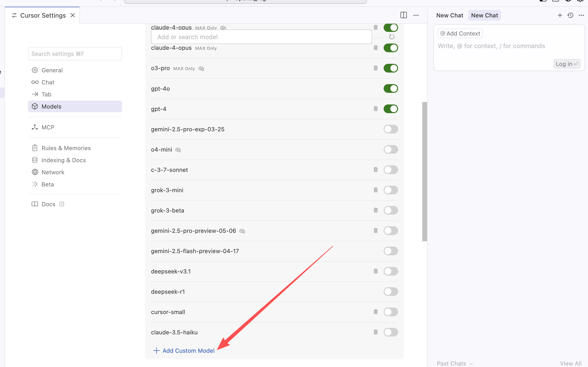
Task: Remove the deepseek-v3.1 model via trash icon
Action: tap(376, 271)
